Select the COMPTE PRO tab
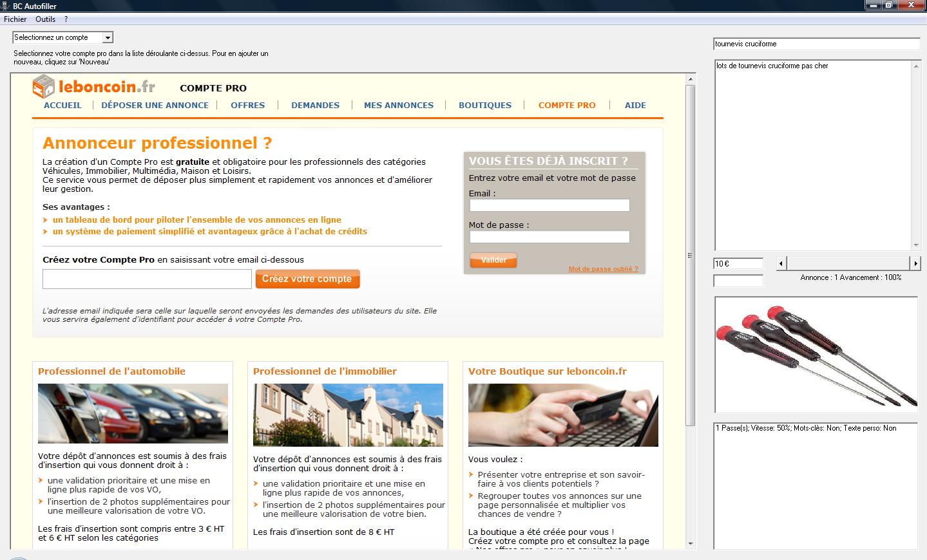The width and height of the screenshot is (927, 560). pyautogui.click(x=567, y=105)
